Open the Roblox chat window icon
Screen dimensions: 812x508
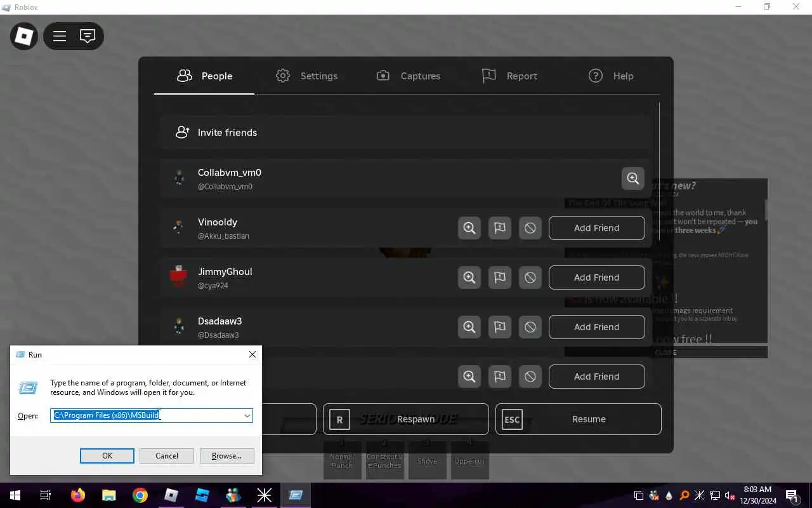88,36
